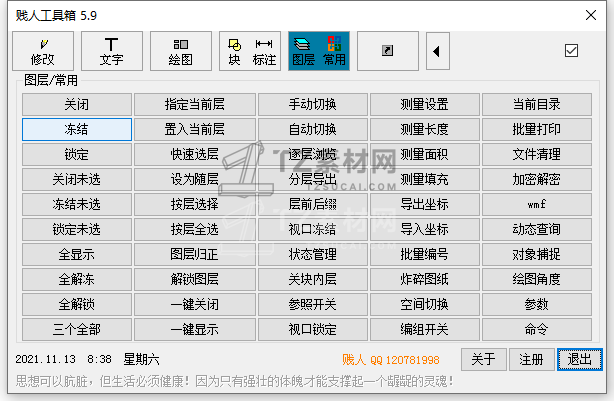614x401 pixels.
Task: Click 手动切换 button
Action: point(313,105)
